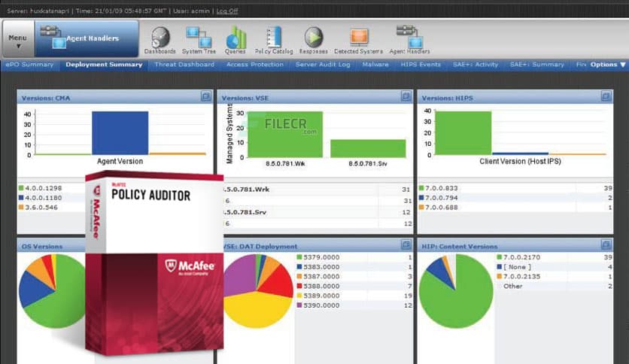Select the 7.0.0.688 HIPS version row
This screenshot has height=364, width=629.
[x=515, y=208]
